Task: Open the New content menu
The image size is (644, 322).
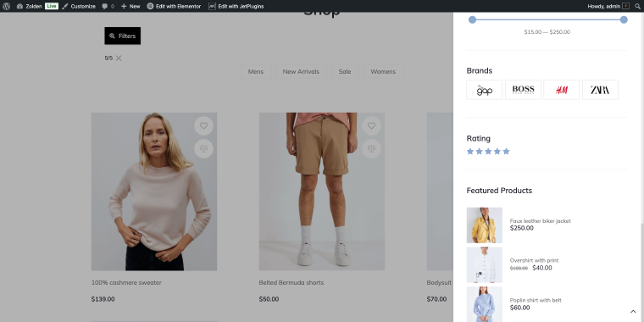Action: click(x=130, y=6)
